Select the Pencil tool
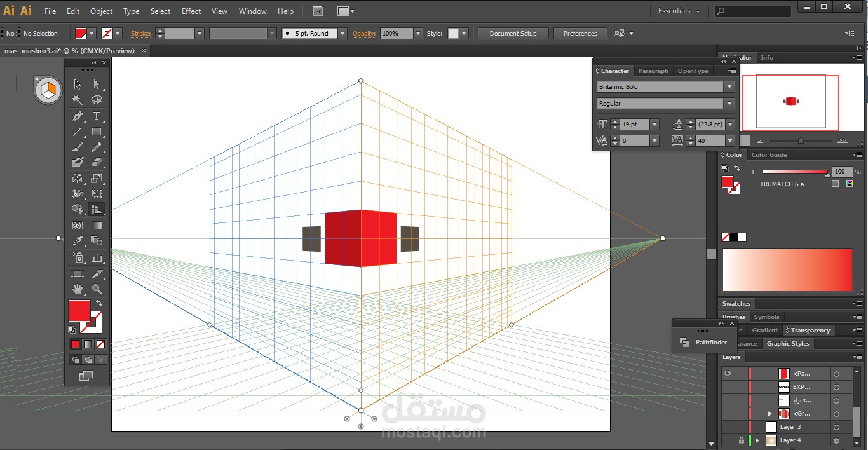Image resolution: width=868 pixels, height=450 pixels. (97, 147)
